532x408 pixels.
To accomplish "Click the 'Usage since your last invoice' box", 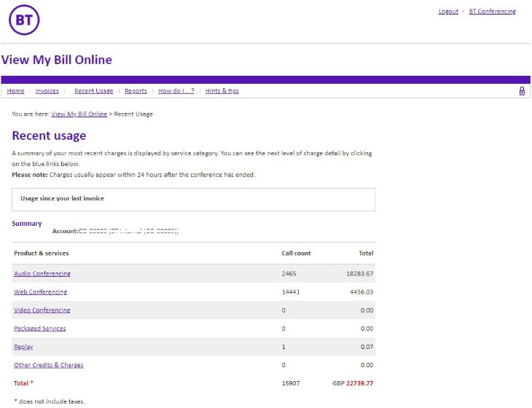I will click(193, 200).
